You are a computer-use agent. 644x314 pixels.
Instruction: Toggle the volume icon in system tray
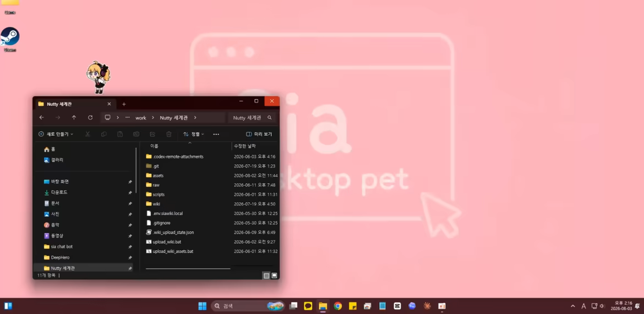602,306
